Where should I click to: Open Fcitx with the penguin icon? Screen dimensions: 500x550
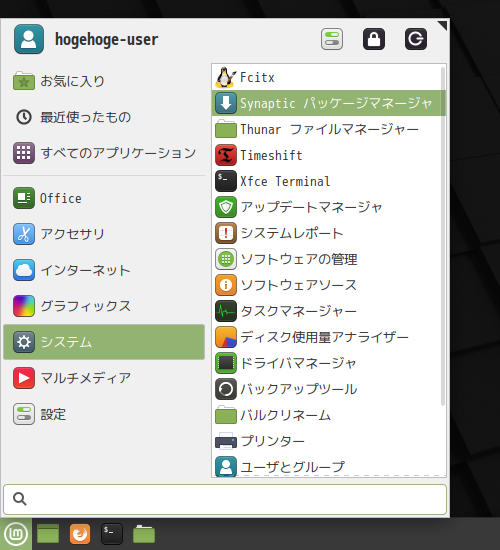pos(328,77)
